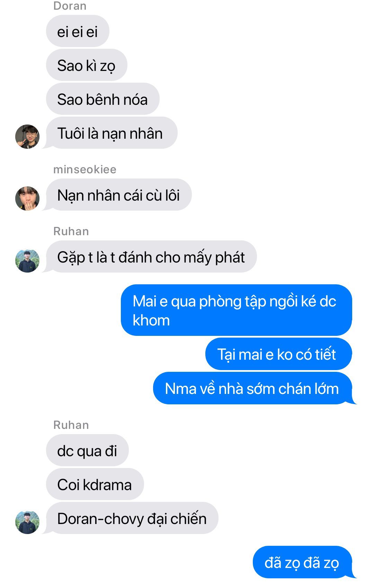Select the 'ei ei ei' message bubble

[x=78, y=31]
